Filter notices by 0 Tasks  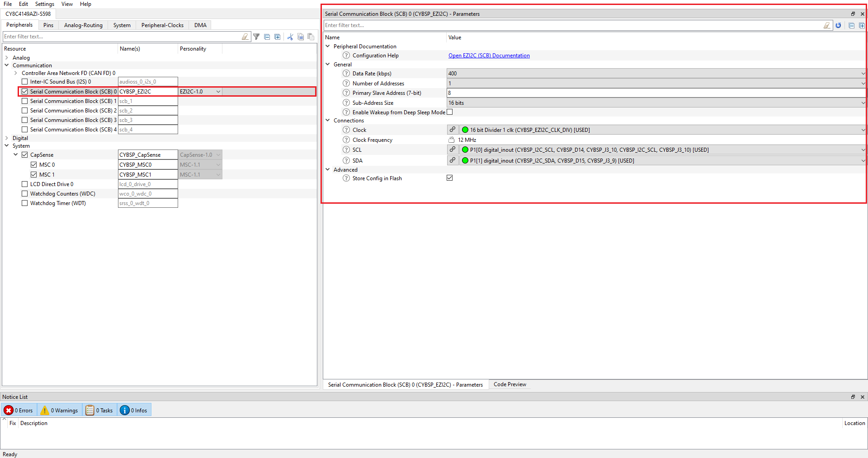click(99, 410)
